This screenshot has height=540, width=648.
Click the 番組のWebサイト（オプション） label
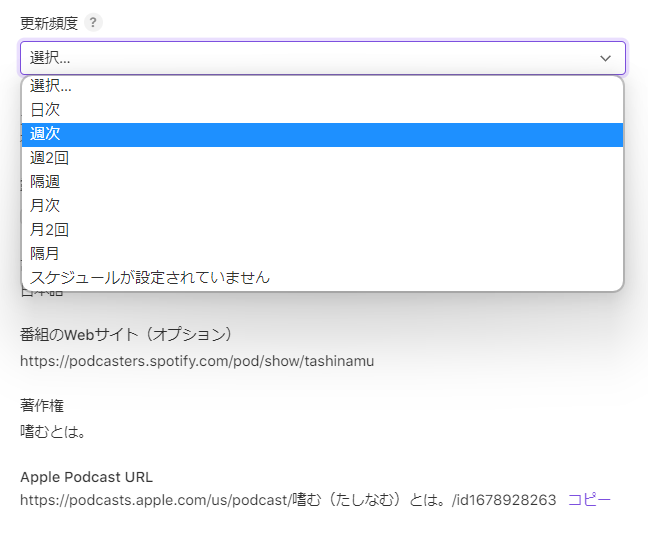(126, 335)
